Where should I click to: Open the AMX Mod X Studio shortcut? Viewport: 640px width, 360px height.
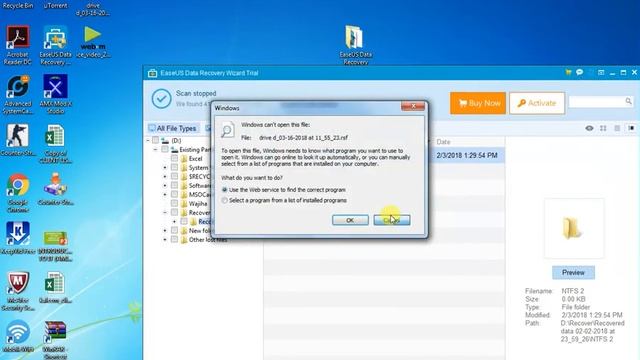point(55,95)
